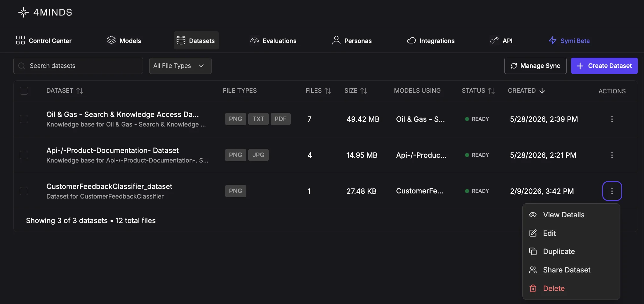Choose View Details from the menu

pos(571,215)
